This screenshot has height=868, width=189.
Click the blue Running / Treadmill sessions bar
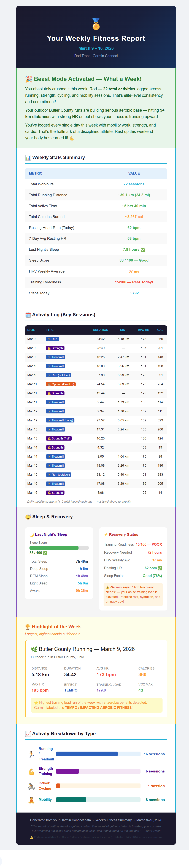click(x=87, y=754)
